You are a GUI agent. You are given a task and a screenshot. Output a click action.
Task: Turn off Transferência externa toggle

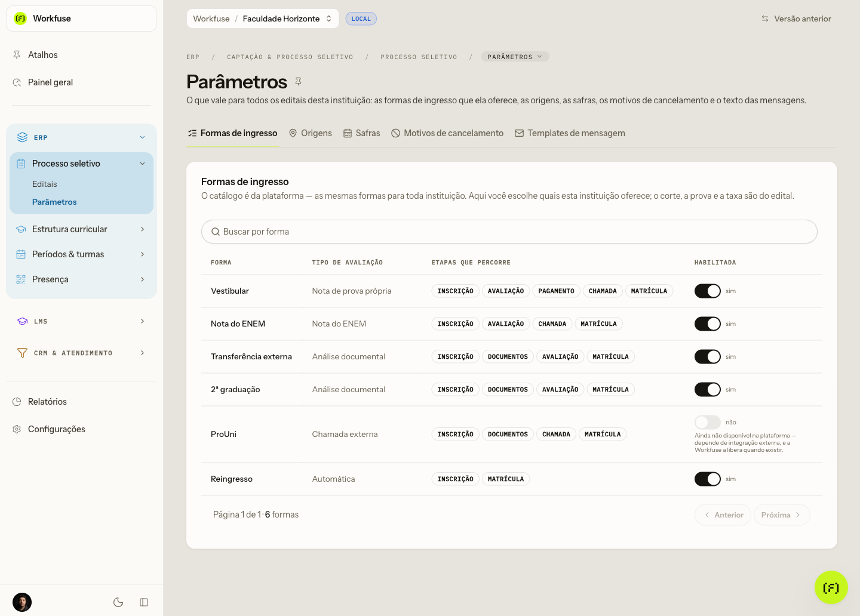point(708,357)
